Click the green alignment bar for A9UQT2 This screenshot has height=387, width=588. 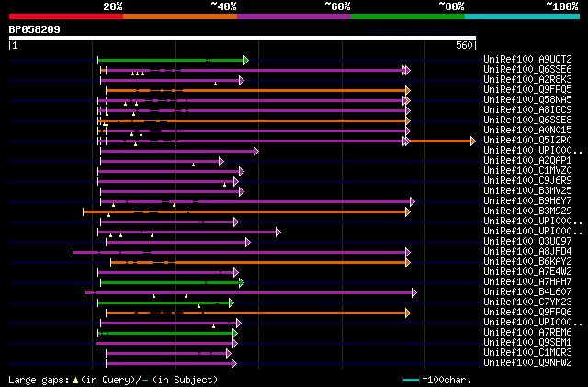(171, 60)
